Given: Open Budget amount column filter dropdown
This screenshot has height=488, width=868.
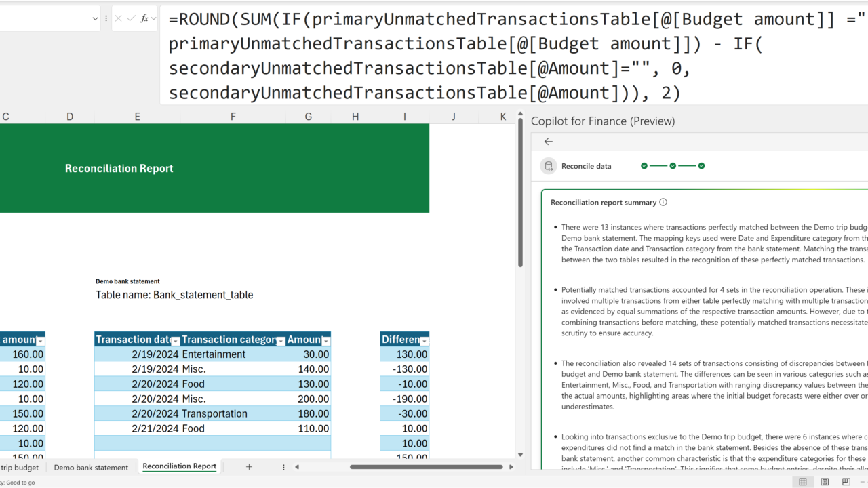Looking at the screenshot, I should 40,340.
